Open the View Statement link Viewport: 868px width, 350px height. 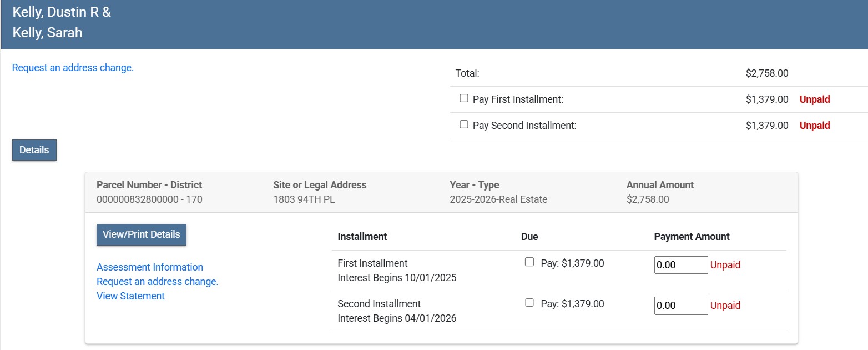coord(130,296)
